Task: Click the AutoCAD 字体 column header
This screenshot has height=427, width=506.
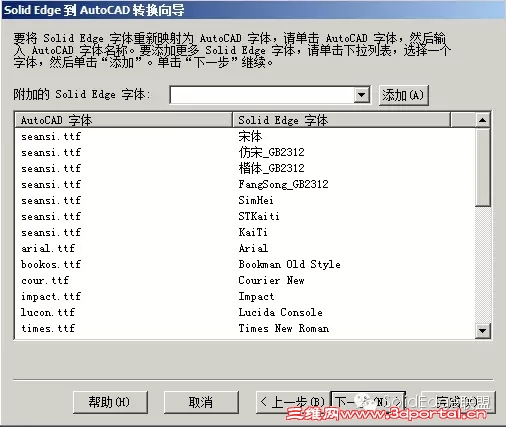Action: pos(123,120)
